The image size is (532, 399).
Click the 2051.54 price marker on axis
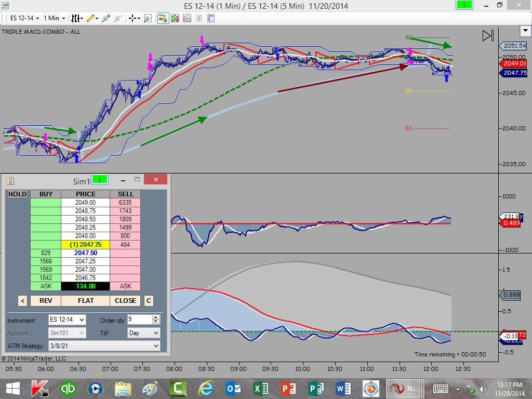pyautogui.click(x=514, y=46)
